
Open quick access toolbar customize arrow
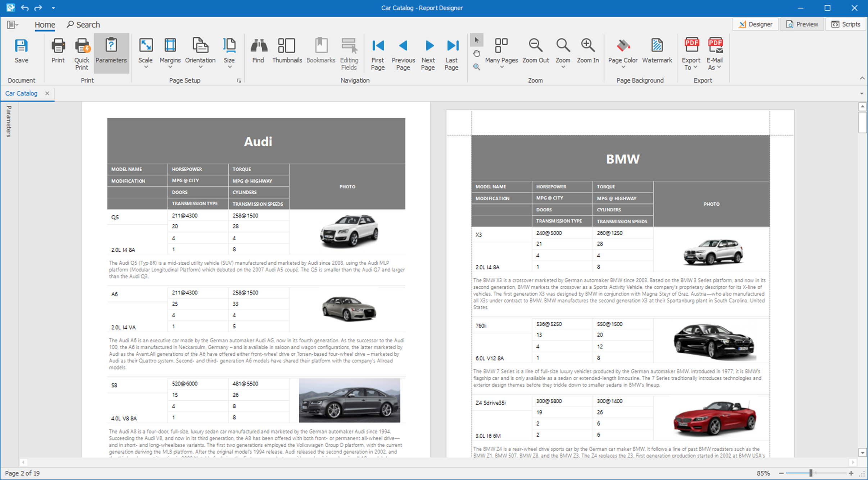[53, 8]
